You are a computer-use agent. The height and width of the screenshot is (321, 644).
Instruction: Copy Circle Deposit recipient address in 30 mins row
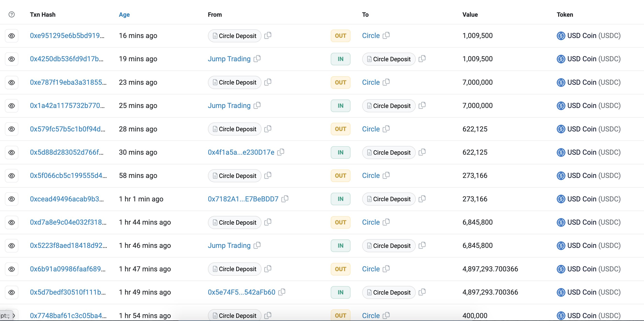(422, 152)
